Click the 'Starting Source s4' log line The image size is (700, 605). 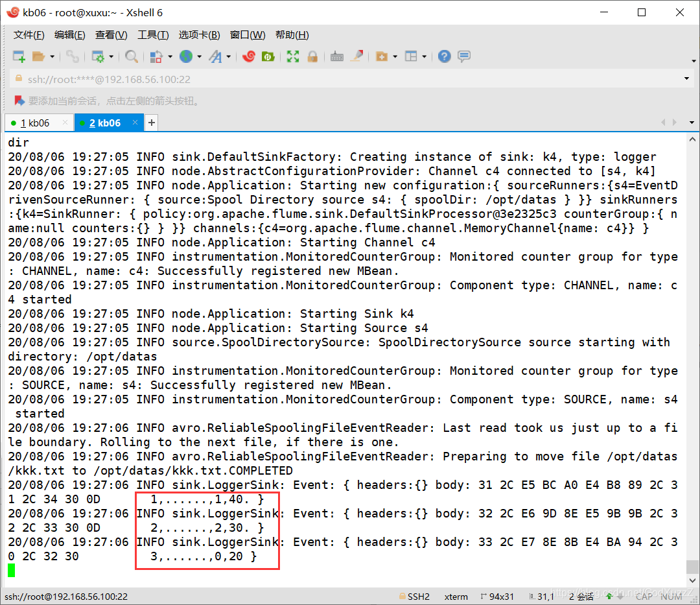(218, 328)
